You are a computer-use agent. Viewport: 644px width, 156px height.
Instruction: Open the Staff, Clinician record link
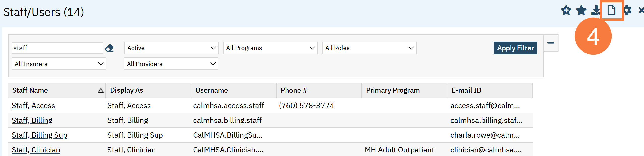36,150
